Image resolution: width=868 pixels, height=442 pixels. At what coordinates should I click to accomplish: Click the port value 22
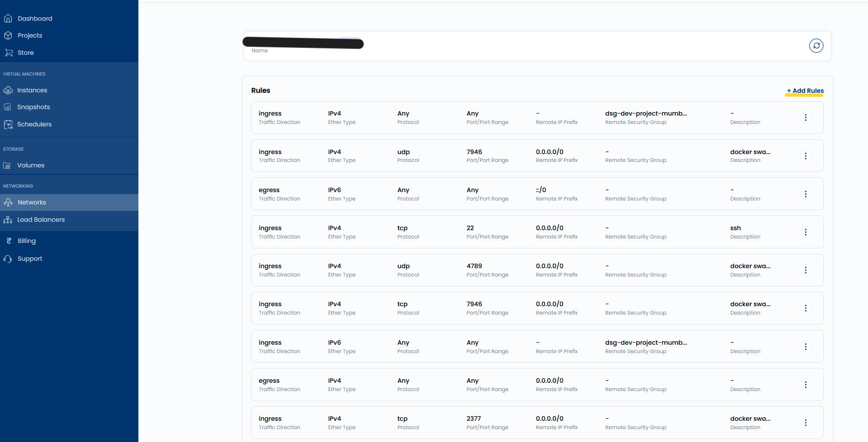pos(470,228)
